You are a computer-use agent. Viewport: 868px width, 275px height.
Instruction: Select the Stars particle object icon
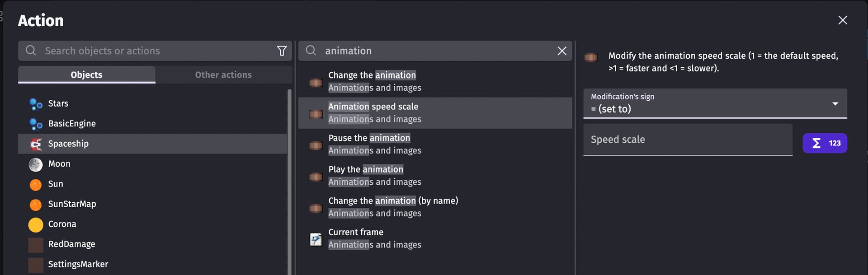pos(36,104)
